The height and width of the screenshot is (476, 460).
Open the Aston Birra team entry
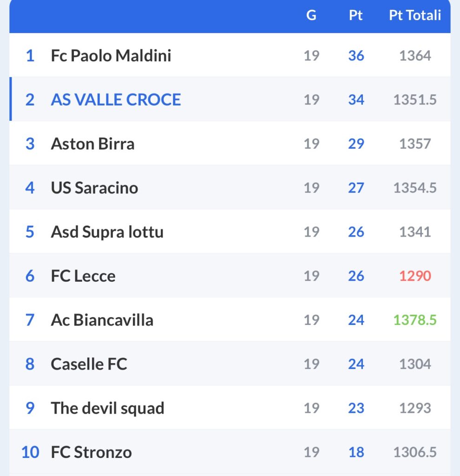[x=92, y=144]
